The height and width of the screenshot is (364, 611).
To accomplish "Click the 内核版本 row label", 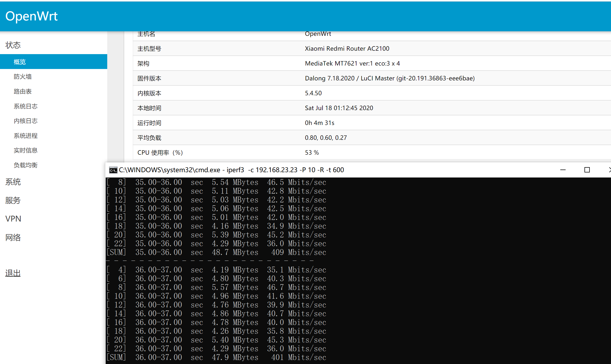I will click(x=149, y=93).
